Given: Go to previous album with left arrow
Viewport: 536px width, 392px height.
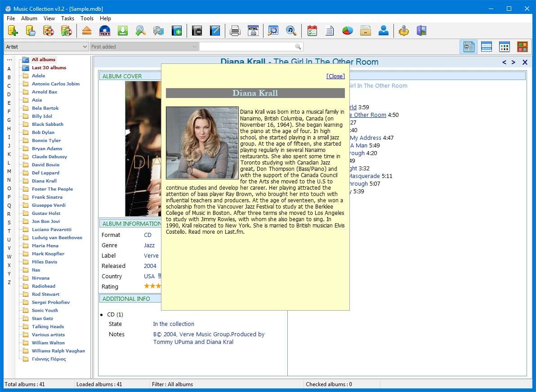Looking at the screenshot, I should coord(504,62).
